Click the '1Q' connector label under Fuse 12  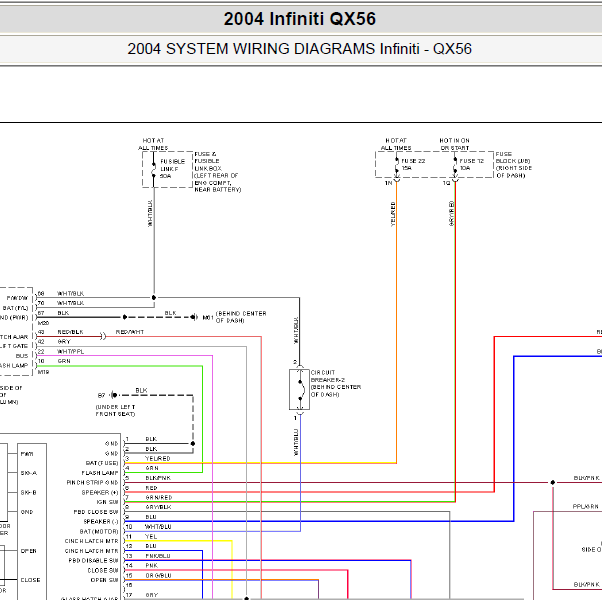[x=446, y=183]
